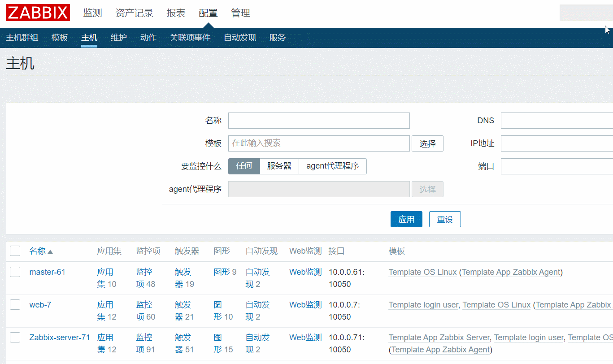Viewport: 613px width, 364px height.
Task: Sort by the 名称 column header
Action: click(38, 251)
